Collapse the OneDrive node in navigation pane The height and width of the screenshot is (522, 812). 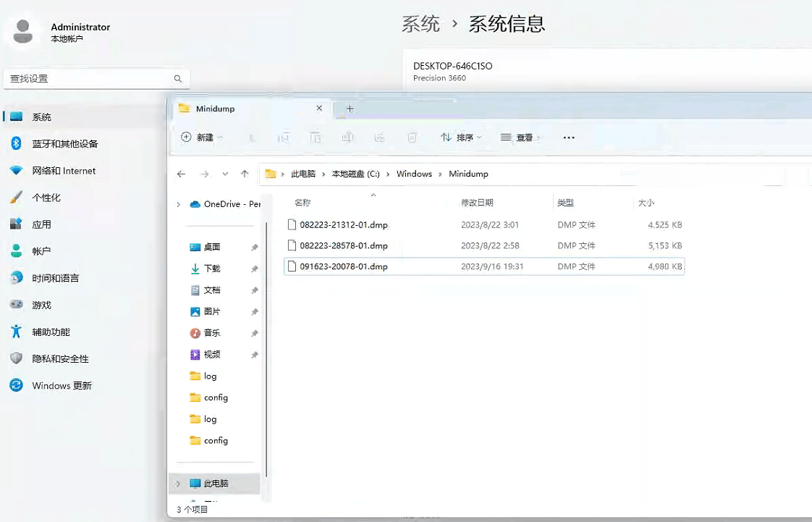pos(178,203)
